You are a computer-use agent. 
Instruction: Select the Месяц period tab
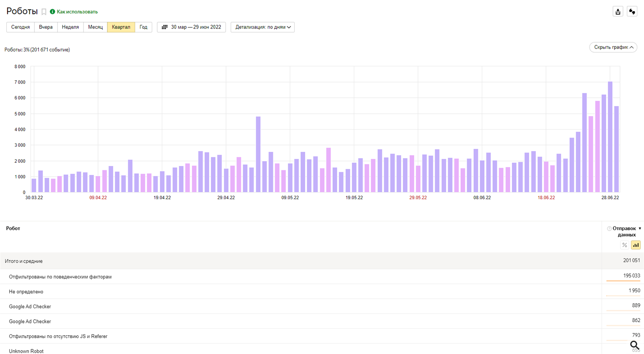pyautogui.click(x=95, y=27)
